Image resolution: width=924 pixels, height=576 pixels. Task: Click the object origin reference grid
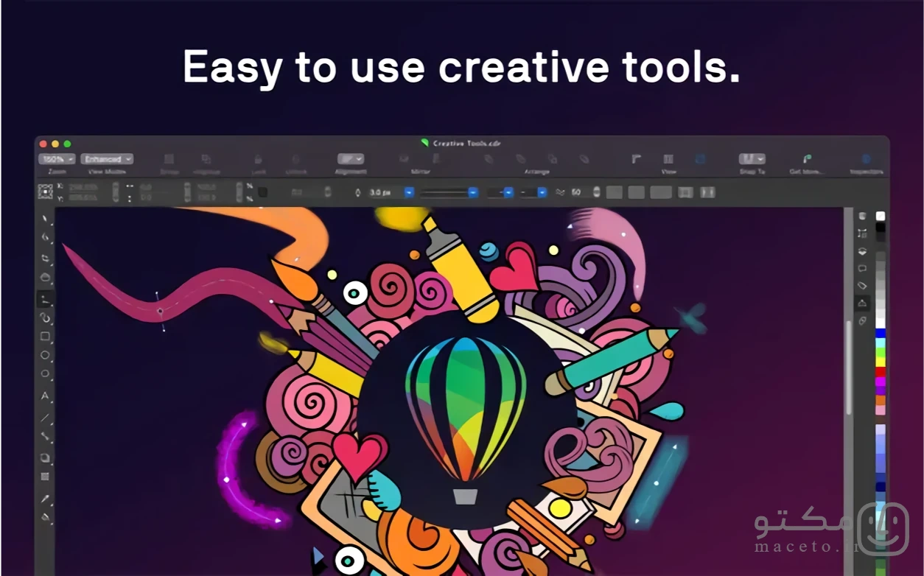[x=46, y=192]
